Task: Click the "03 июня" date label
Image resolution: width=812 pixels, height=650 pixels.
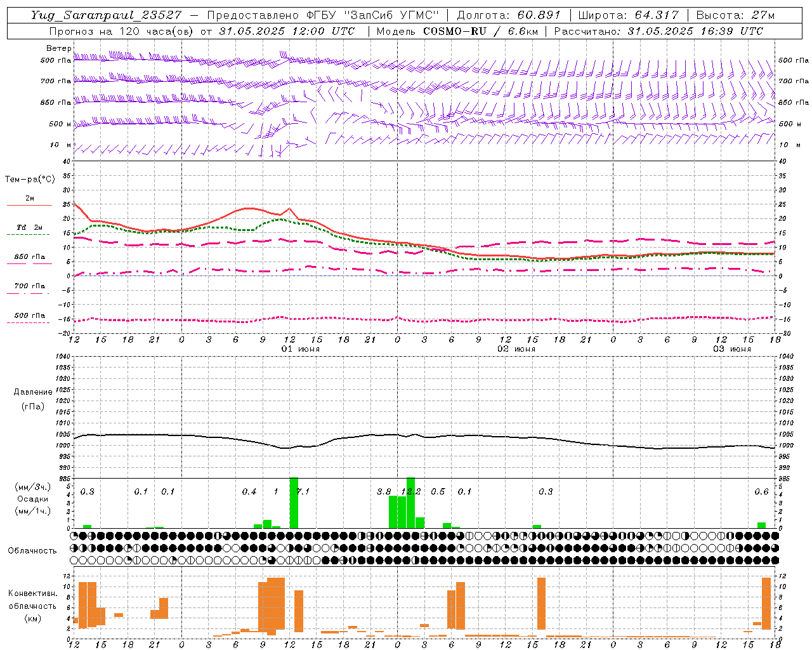Action: (x=732, y=349)
